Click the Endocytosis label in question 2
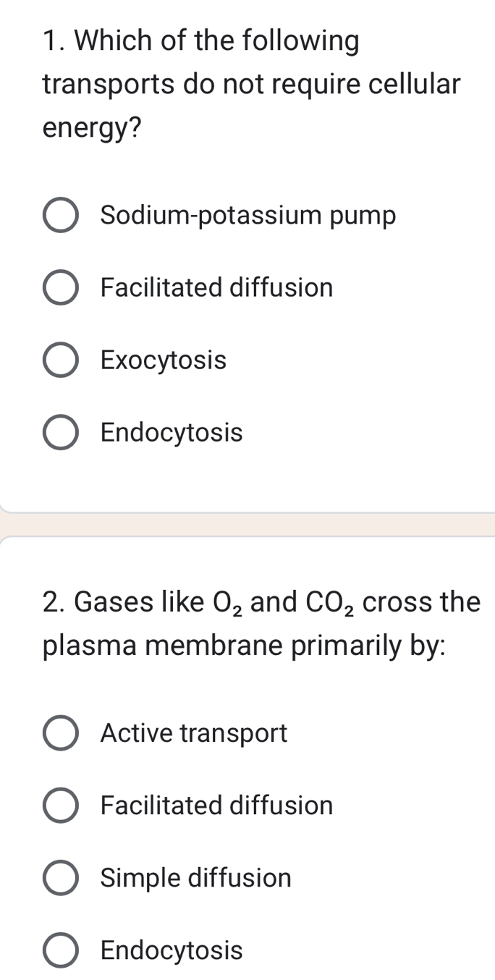Viewport: 495px width, 980px height. 172,951
